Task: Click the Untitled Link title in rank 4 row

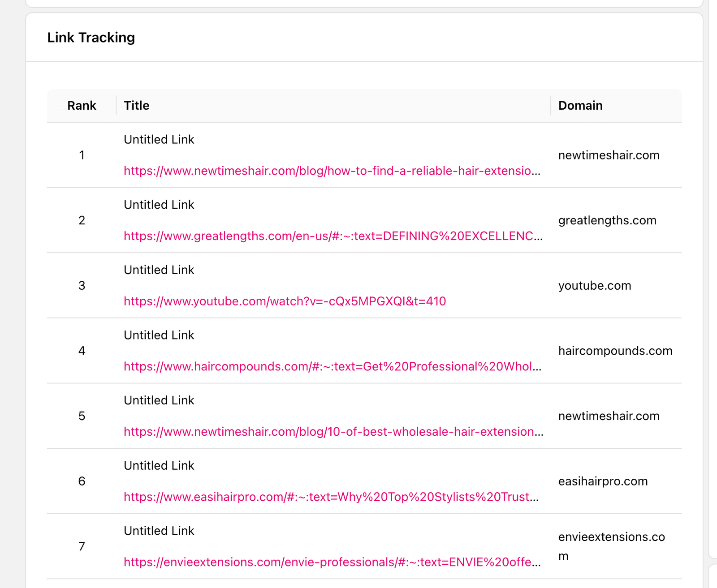Action: point(159,335)
